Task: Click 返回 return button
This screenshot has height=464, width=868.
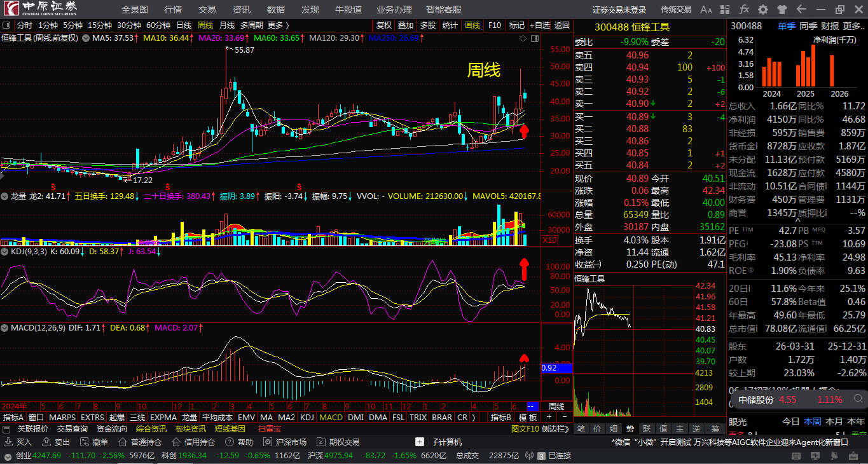Action: (562, 25)
